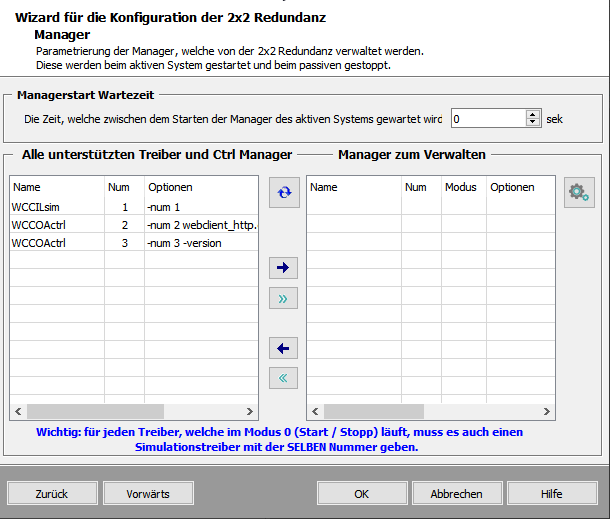Sort right table by Modus column header
The height and width of the screenshot is (519, 610).
point(461,187)
